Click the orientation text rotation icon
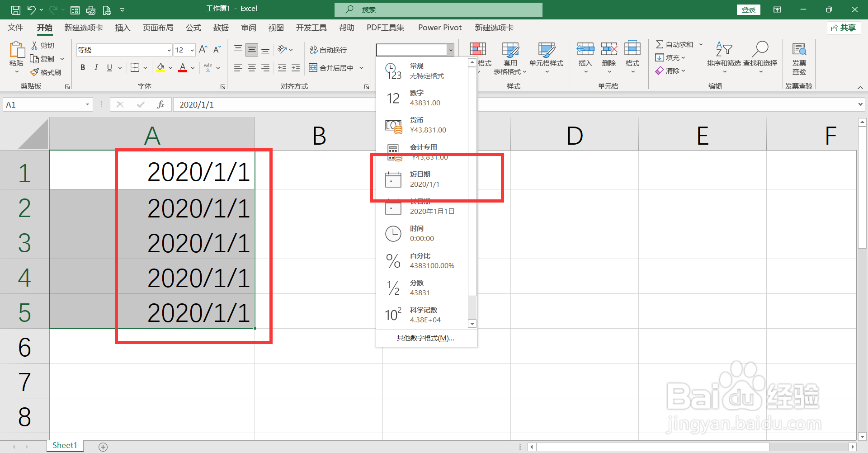The height and width of the screenshot is (453, 868). click(x=283, y=49)
